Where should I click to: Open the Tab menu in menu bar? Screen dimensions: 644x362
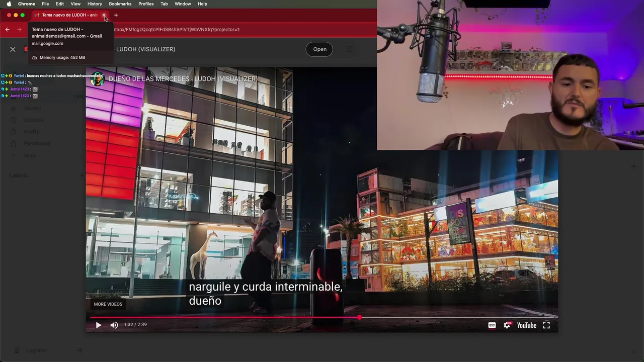164,4
